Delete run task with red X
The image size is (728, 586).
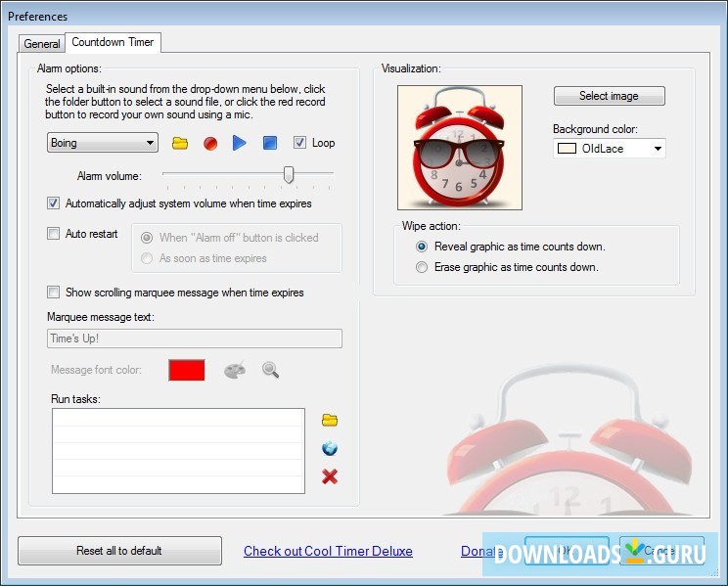click(x=330, y=476)
